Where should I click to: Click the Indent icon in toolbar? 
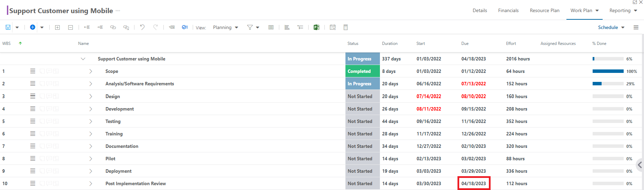tap(100, 27)
